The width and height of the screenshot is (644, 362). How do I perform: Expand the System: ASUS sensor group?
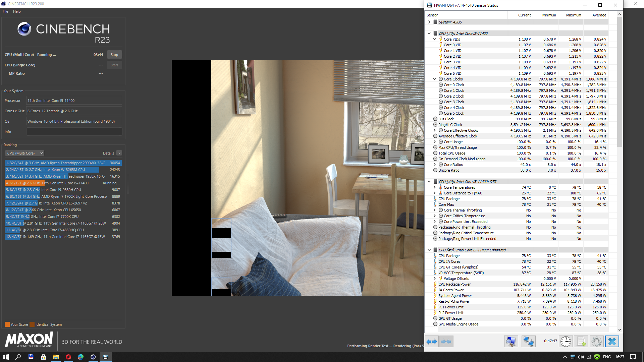pos(429,22)
